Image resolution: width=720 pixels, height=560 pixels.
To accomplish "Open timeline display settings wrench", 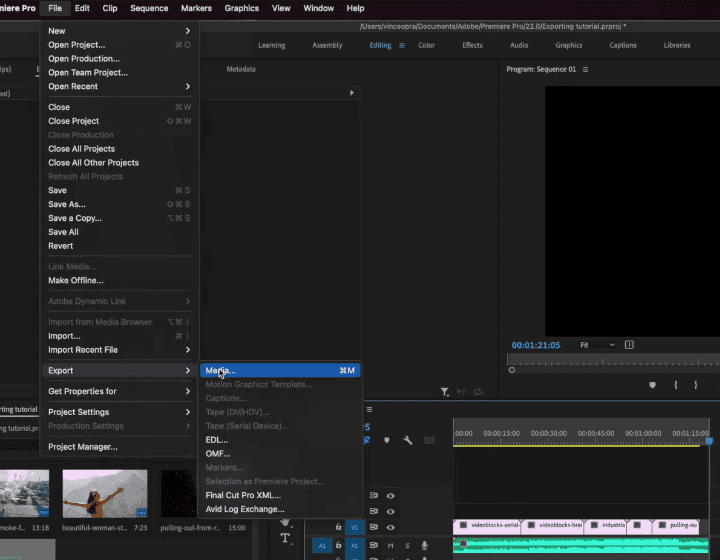I will point(408,440).
